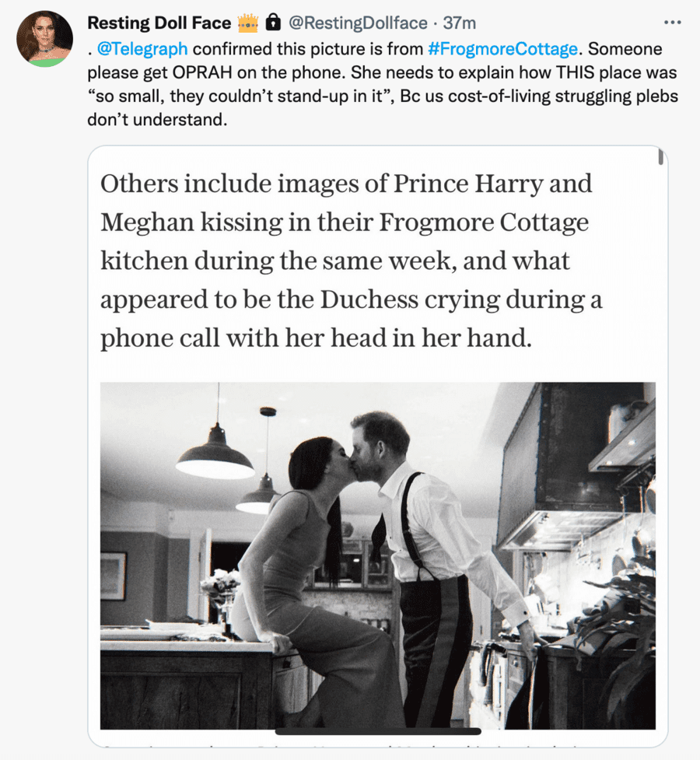Open the #FrogmoreCottage hashtag
Screen dimensions: 700x760
502,50
